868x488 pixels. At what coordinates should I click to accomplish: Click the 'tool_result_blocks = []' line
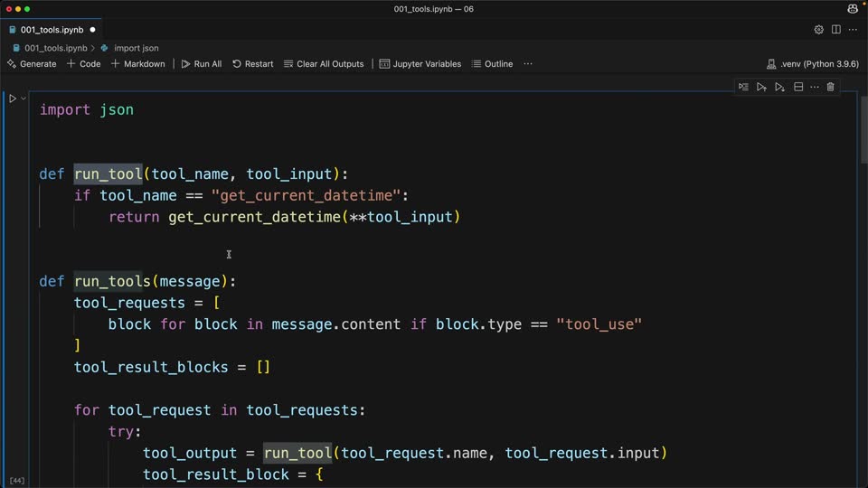[x=172, y=368]
